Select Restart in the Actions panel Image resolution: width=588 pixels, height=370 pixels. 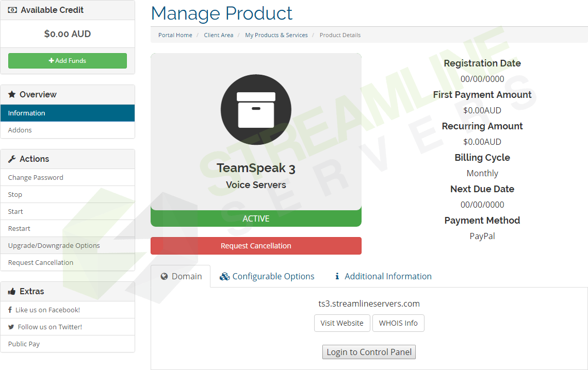point(19,229)
